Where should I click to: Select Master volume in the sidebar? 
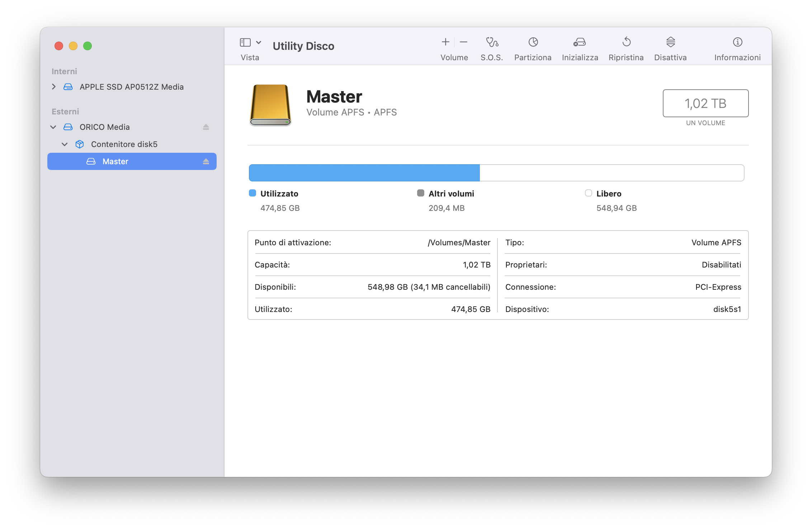115,161
